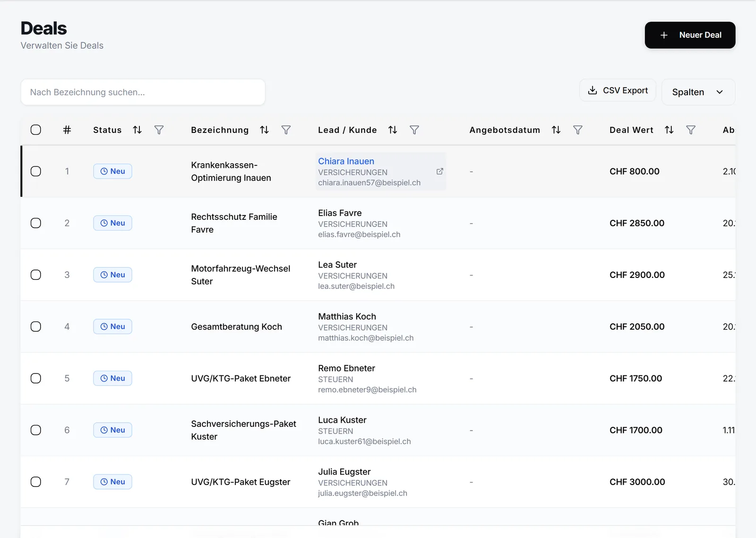
Task: Open the Bezeichnung column filter
Action: tap(286, 130)
